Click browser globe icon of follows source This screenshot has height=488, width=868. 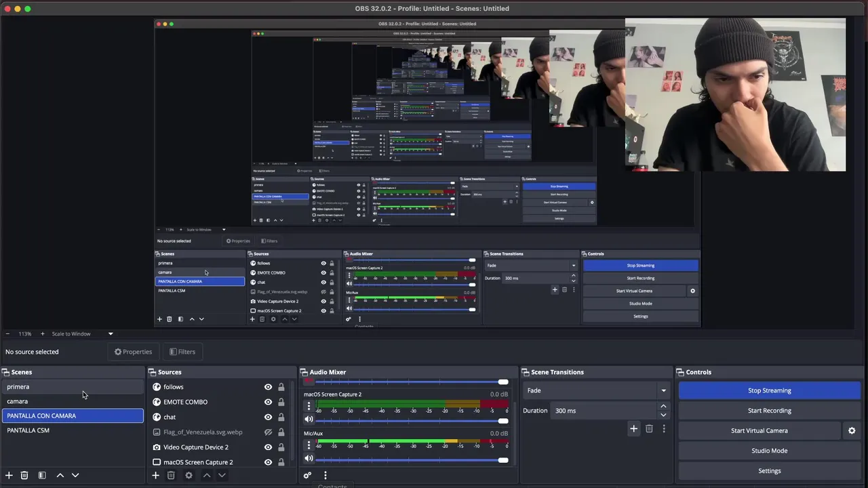157,387
